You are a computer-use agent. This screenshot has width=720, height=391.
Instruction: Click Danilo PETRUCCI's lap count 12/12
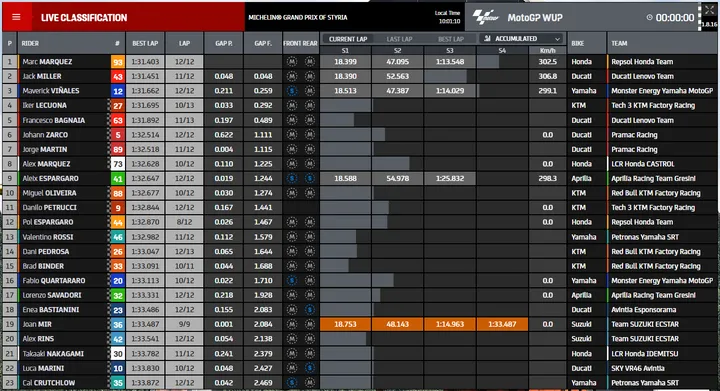(x=184, y=207)
